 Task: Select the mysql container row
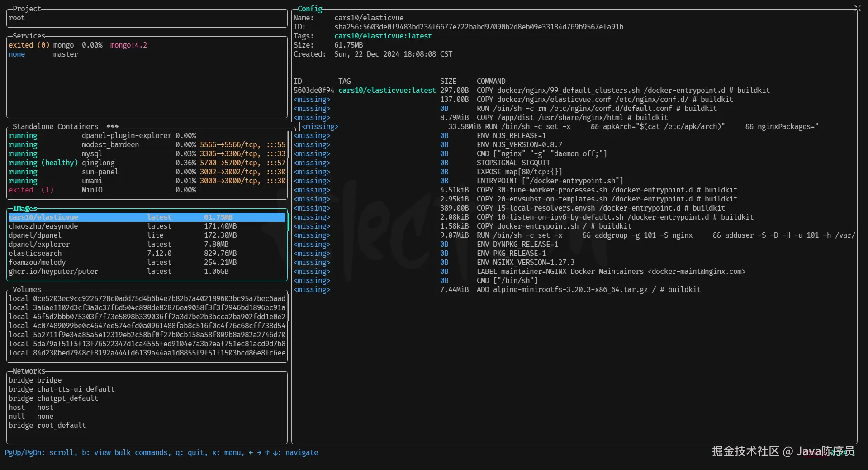(x=147, y=153)
